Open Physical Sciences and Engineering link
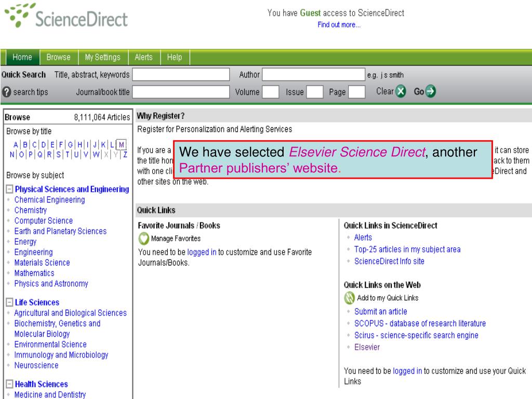The height and width of the screenshot is (399, 532). pos(72,189)
